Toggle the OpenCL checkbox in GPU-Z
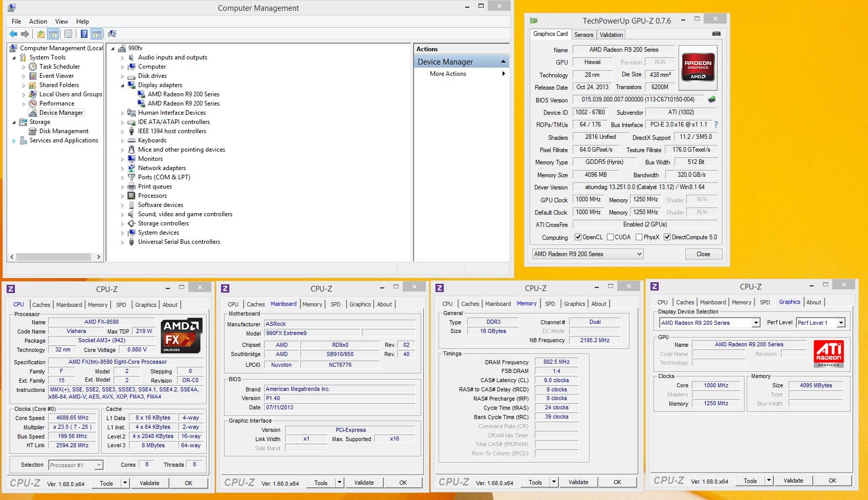The image size is (868, 500). (578, 237)
